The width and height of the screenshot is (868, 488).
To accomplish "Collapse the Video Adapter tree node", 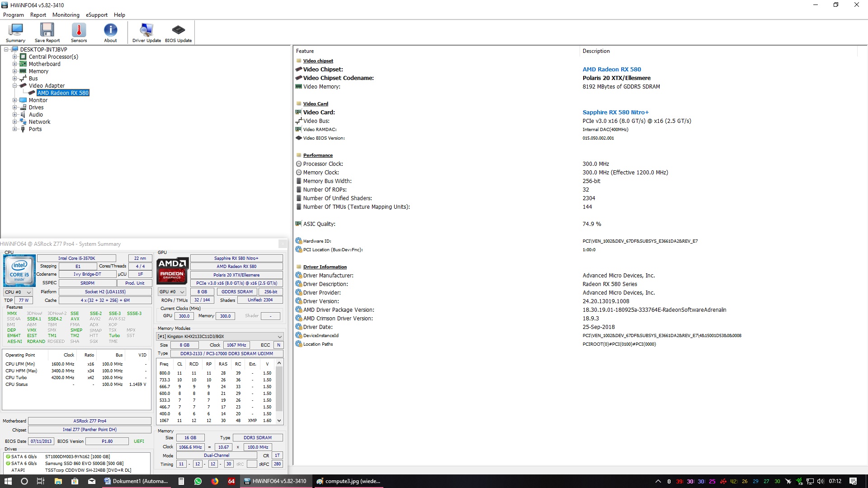I will [14, 86].
